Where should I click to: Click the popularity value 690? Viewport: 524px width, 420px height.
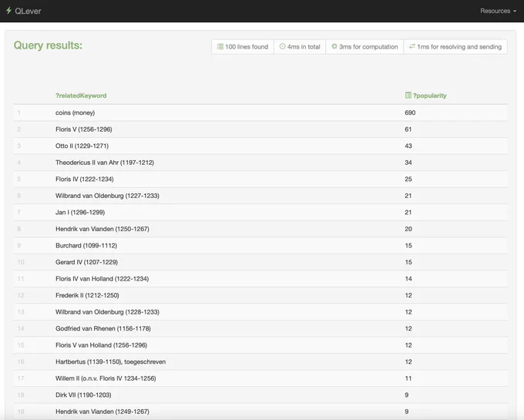click(x=410, y=113)
